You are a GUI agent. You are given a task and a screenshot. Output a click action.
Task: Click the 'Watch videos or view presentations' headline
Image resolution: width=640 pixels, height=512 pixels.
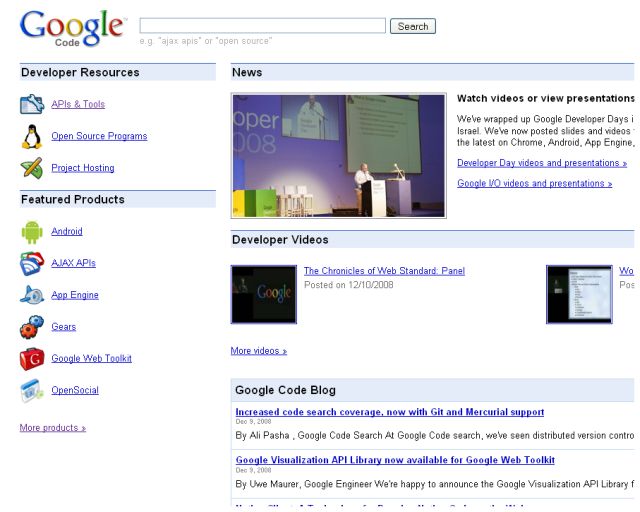546,98
